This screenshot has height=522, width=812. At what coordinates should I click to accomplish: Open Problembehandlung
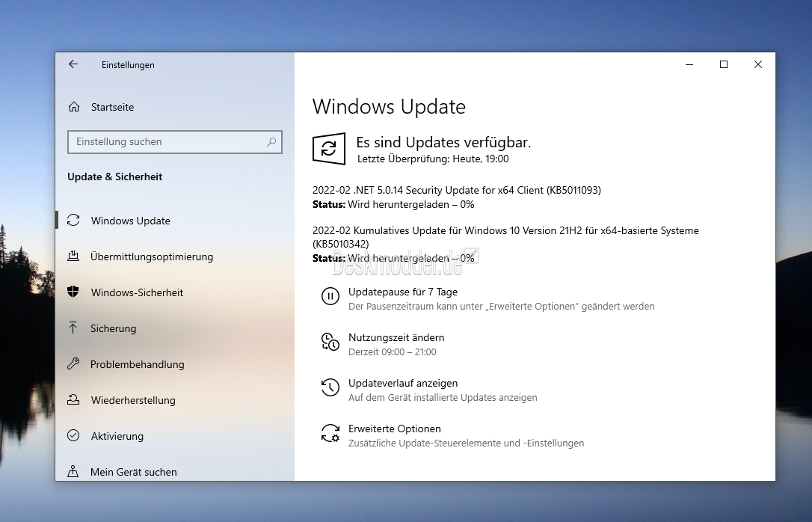138,364
